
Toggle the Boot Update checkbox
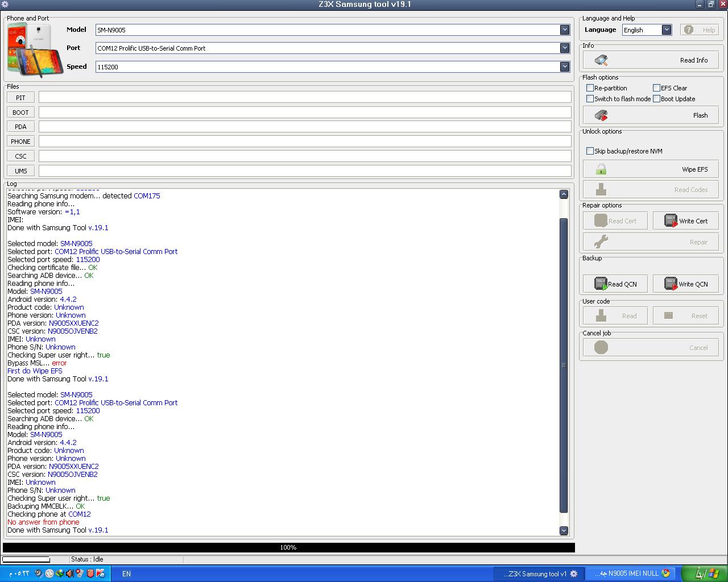656,99
